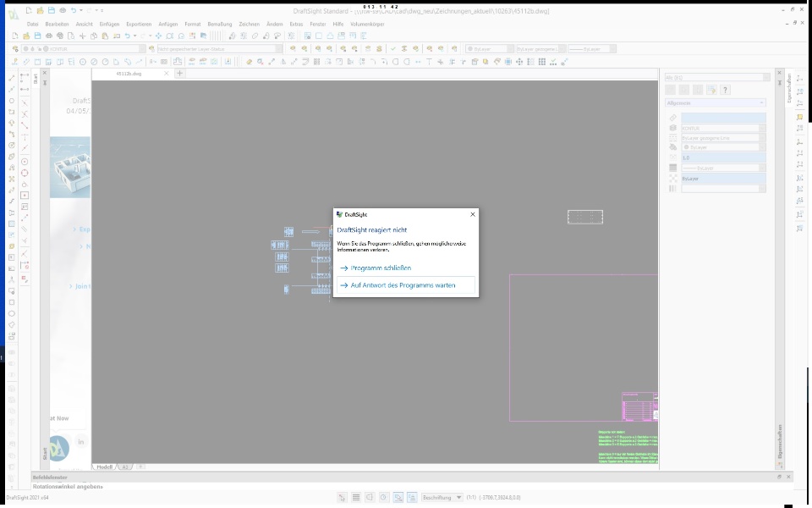Screen dimensions: 812x508
Task: Click Programm schließen in the dialog
Action: click(x=381, y=268)
